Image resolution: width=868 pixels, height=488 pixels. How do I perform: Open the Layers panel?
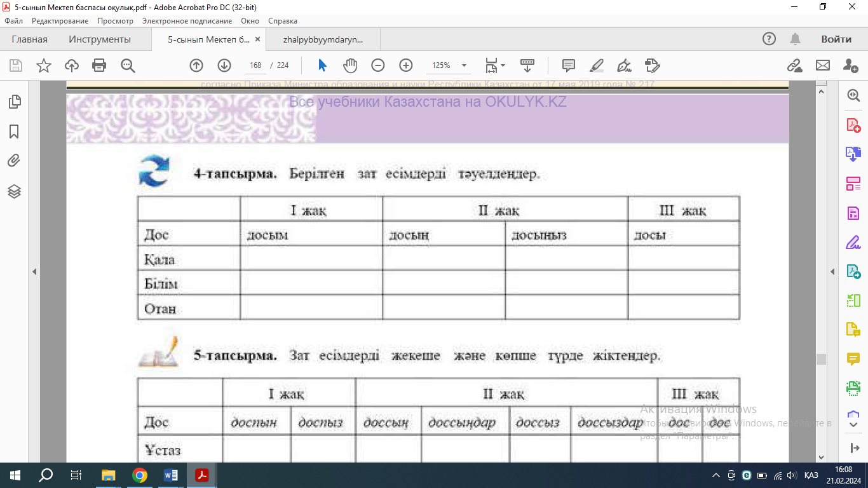point(14,191)
